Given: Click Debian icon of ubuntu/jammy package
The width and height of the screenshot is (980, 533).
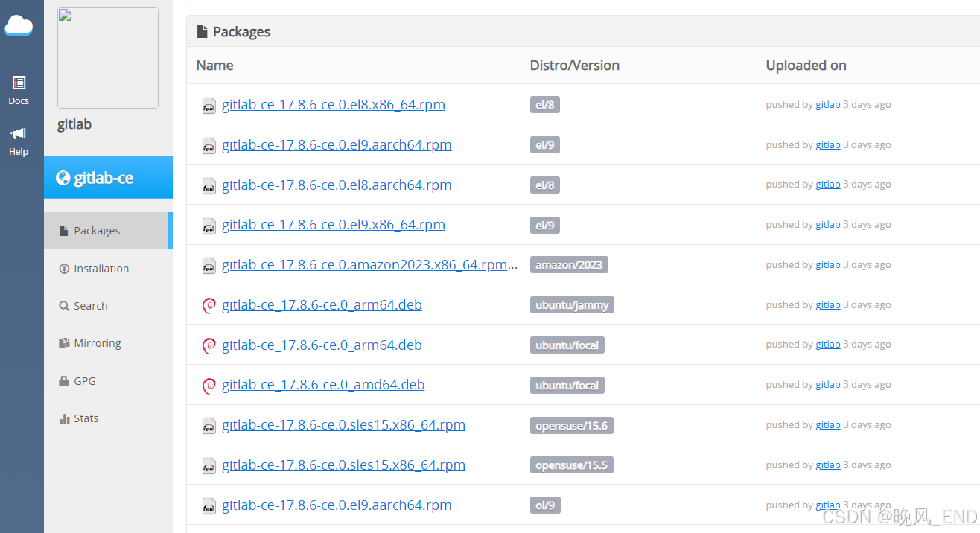Looking at the screenshot, I should click(x=209, y=305).
